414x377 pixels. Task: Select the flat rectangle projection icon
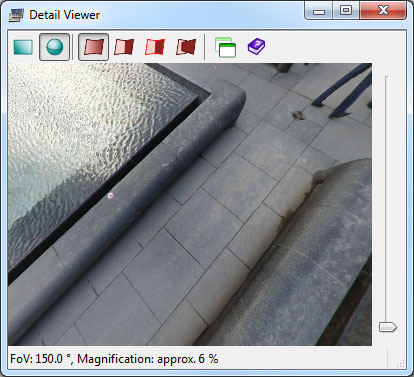coord(23,47)
